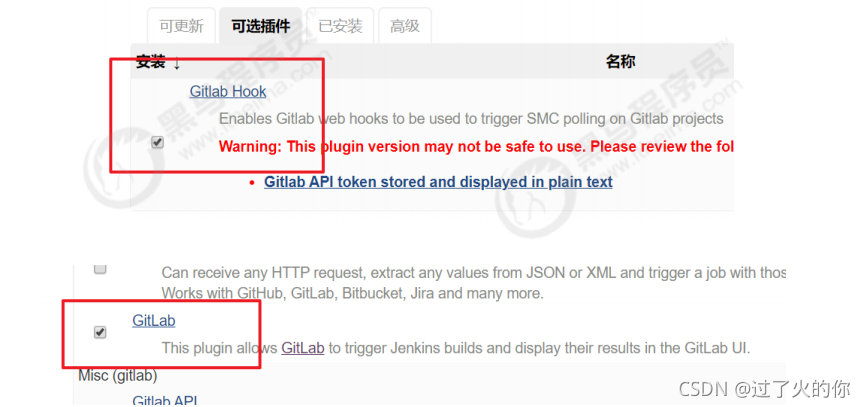Click the red plugin safety warning text

click(476, 147)
